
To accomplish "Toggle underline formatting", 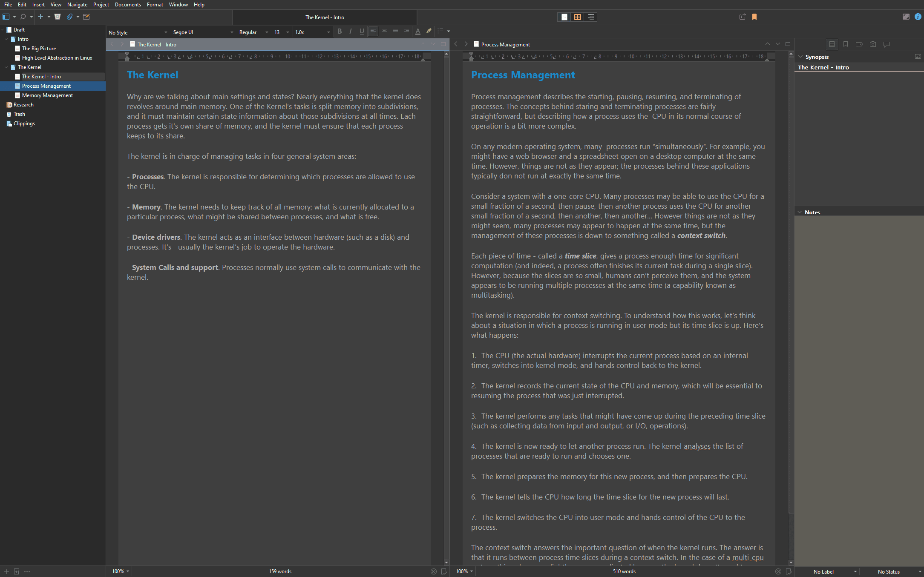I will [x=362, y=32].
